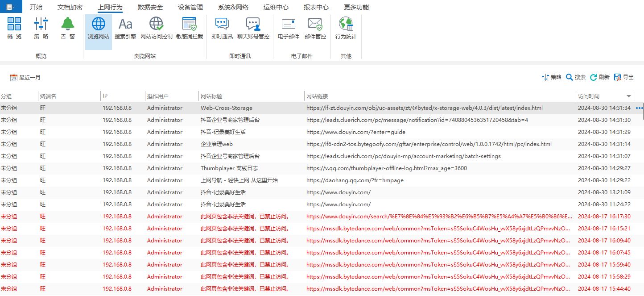Image resolution: width=644 pixels, height=296 pixels.
Task: Click the douyin.com/?enter=guide link cell
Action: pyautogui.click(x=356, y=132)
